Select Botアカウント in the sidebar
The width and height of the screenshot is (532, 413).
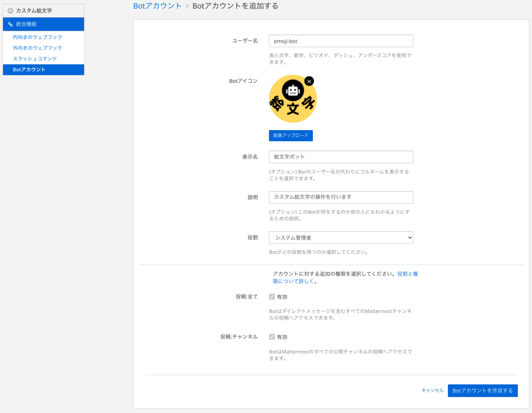29,70
